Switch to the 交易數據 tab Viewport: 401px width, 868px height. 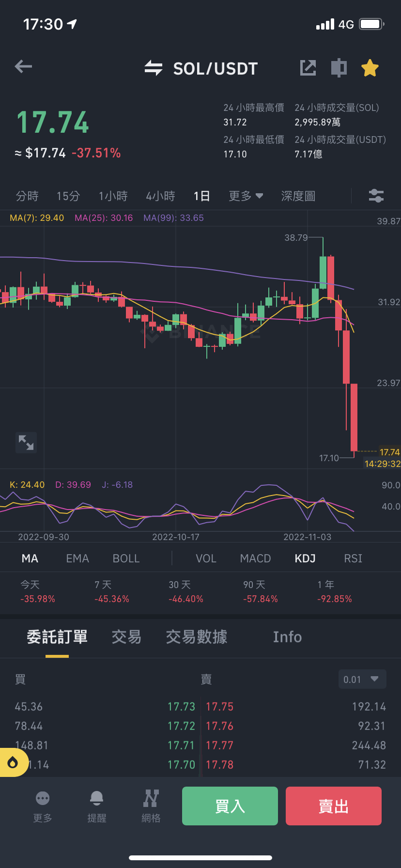(x=197, y=637)
